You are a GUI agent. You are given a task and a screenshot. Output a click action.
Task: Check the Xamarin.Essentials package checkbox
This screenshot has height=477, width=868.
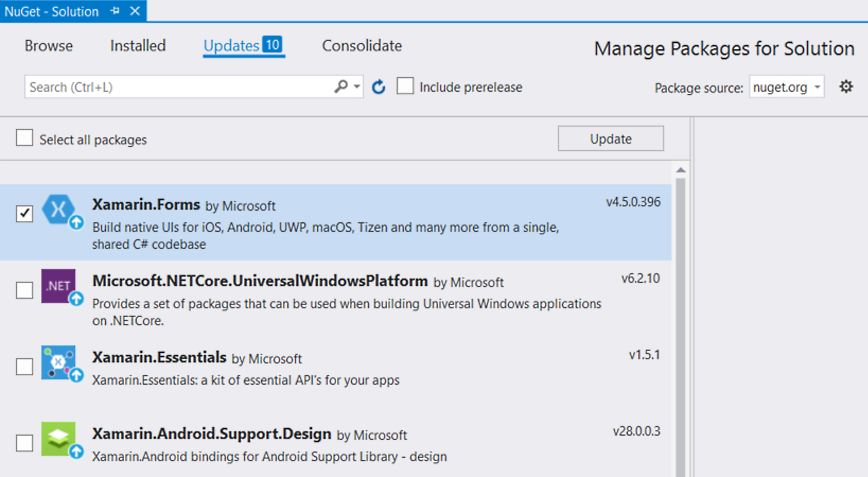pyautogui.click(x=24, y=366)
